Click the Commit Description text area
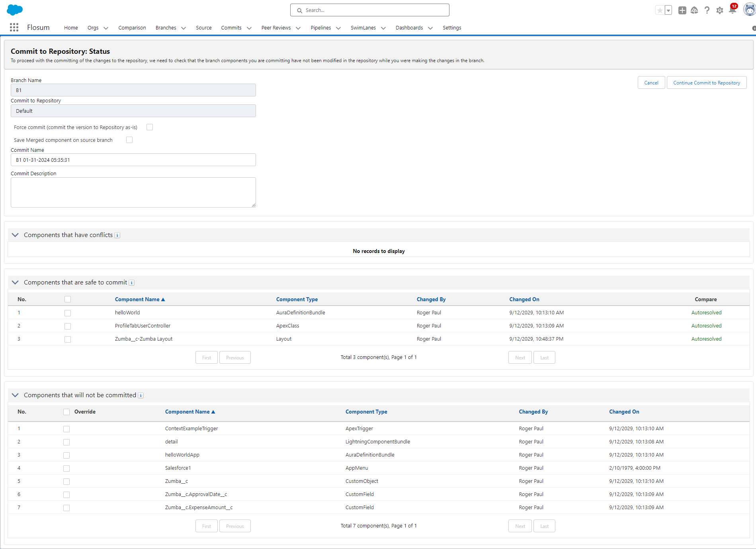The height and width of the screenshot is (549, 756). [133, 192]
